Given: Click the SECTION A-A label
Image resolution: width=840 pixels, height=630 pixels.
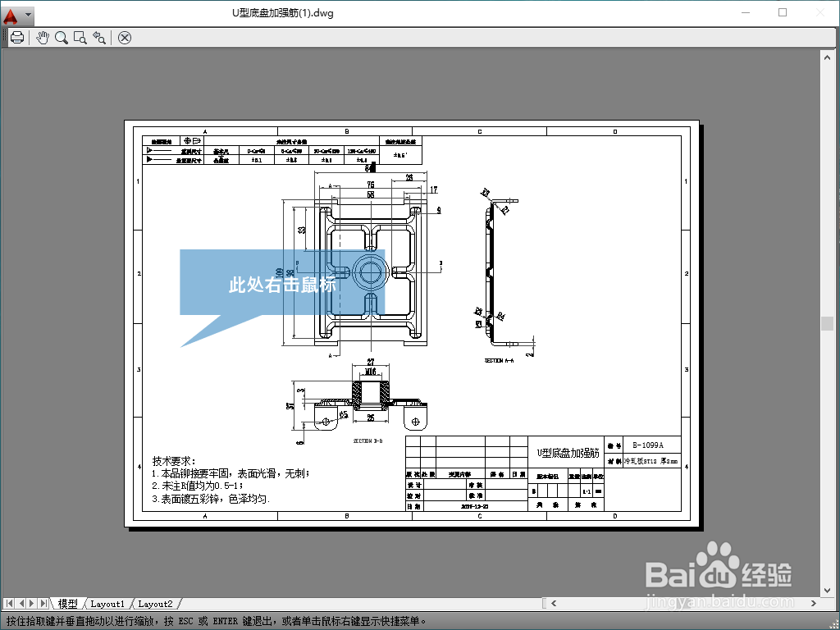Looking at the screenshot, I should 499,361.
